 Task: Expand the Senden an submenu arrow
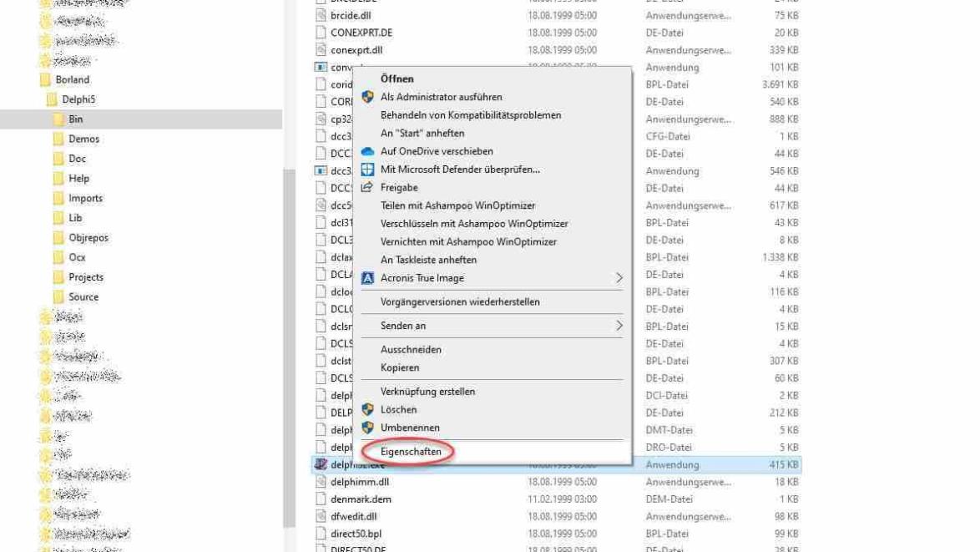click(x=619, y=326)
